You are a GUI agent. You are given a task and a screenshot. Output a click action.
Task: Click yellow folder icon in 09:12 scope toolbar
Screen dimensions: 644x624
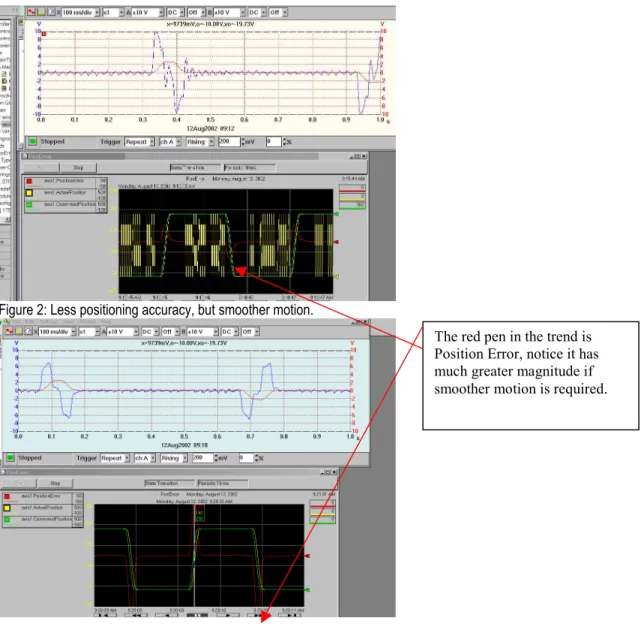coord(41,12)
